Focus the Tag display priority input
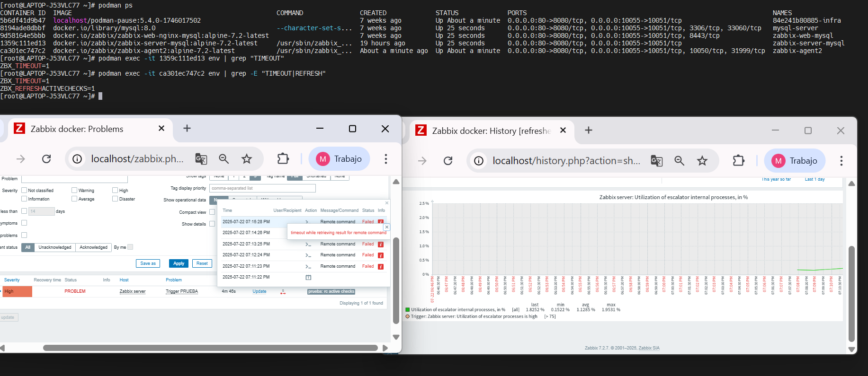 [x=262, y=188]
